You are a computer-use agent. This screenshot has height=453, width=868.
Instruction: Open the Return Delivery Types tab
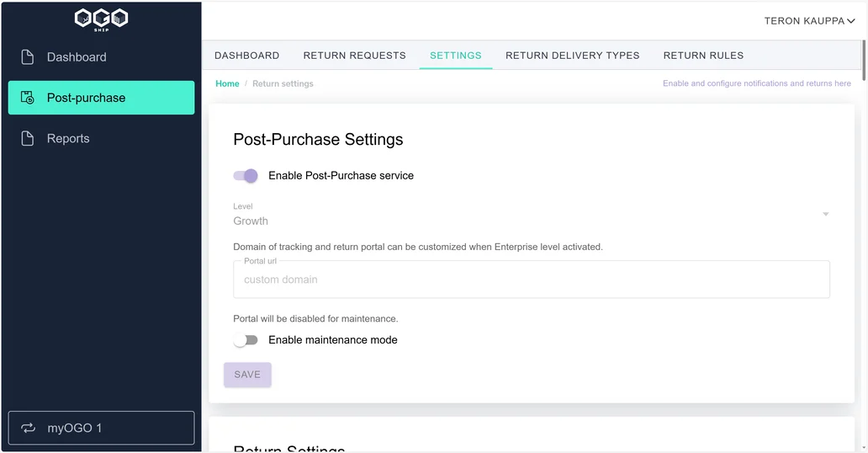coord(573,56)
